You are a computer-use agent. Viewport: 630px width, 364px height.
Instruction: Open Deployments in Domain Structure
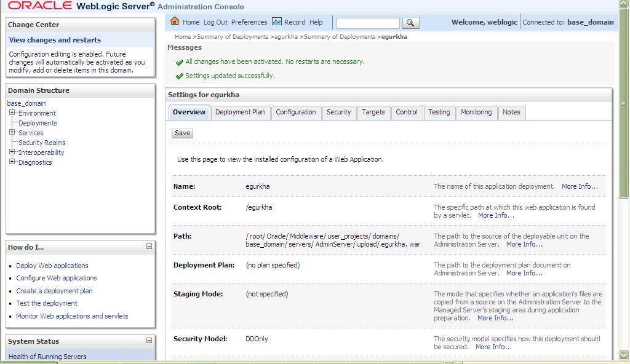pos(38,123)
